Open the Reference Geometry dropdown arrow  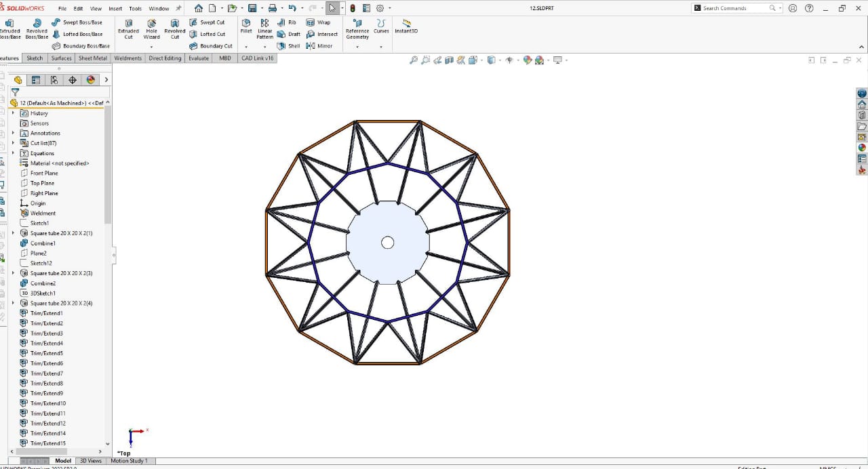pyautogui.click(x=357, y=47)
